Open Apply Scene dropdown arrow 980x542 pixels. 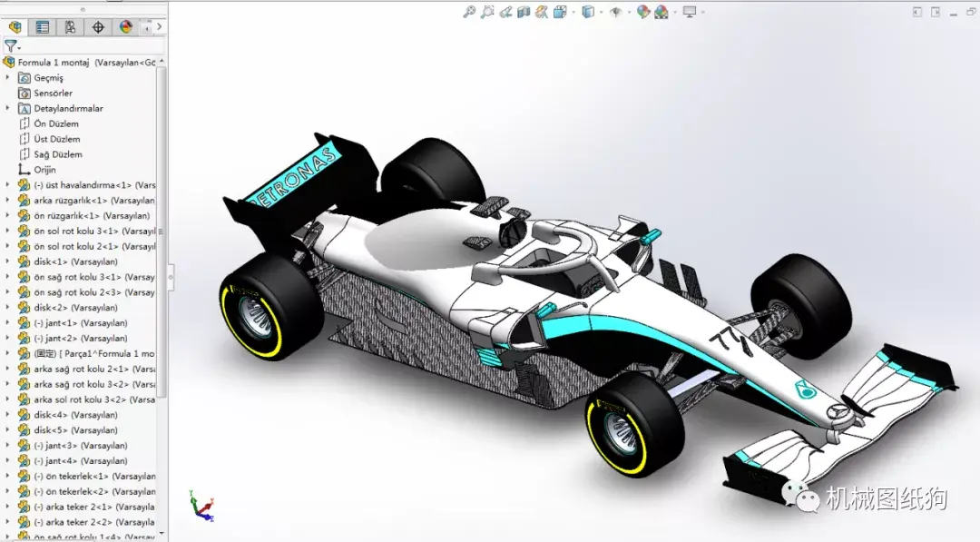[675, 12]
